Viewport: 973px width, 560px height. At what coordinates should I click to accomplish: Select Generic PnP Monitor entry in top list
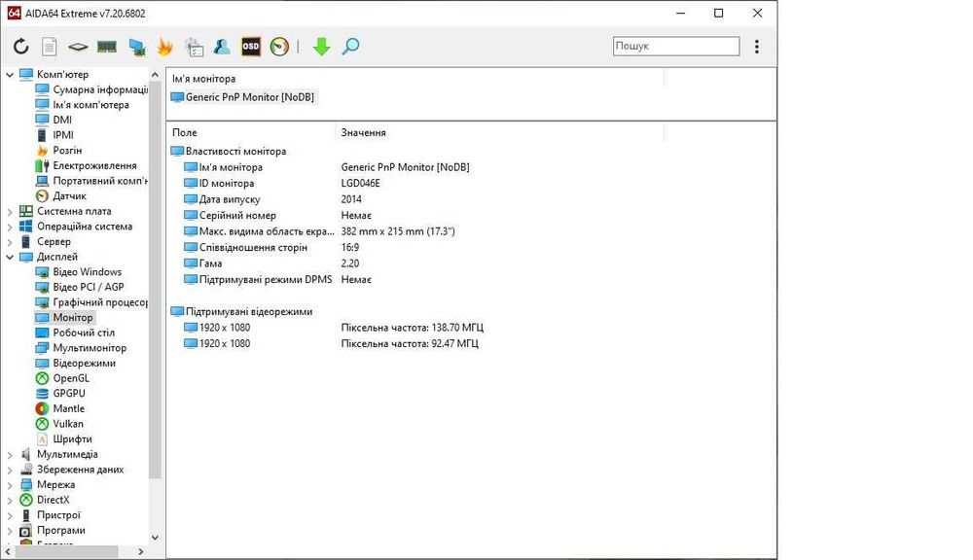pyautogui.click(x=242, y=97)
